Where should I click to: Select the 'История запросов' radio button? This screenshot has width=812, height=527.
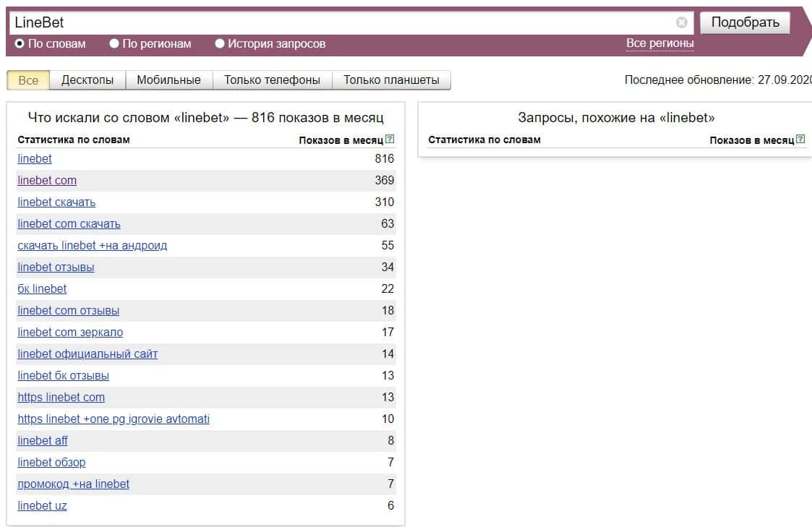(220, 43)
